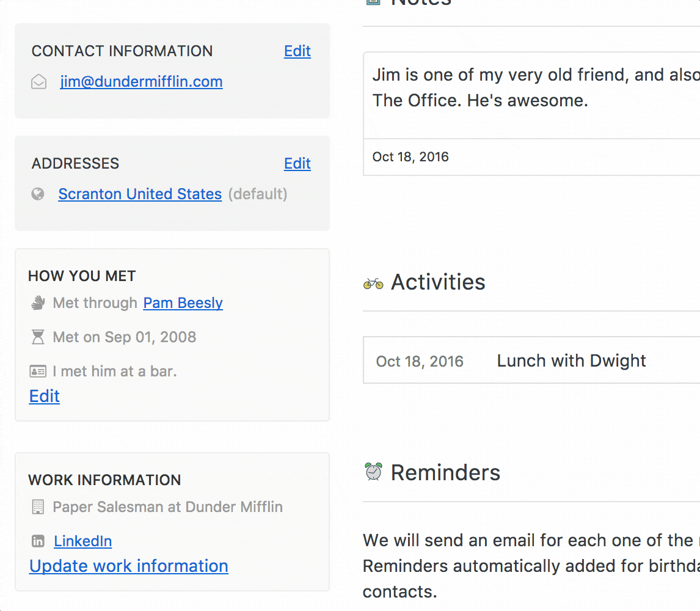Edit the contact information section
700x611 pixels.
click(297, 51)
